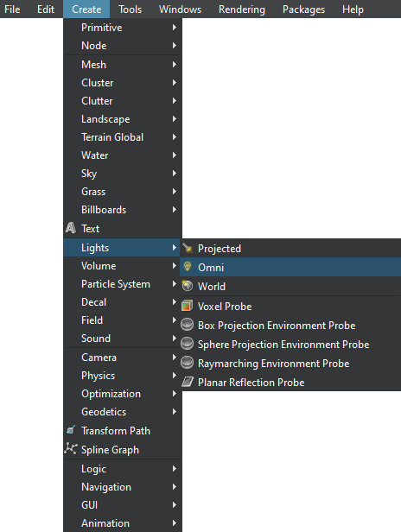Image resolution: width=401 pixels, height=532 pixels.
Task: Expand the Terrain Global submenu arrow
Action: tap(175, 136)
